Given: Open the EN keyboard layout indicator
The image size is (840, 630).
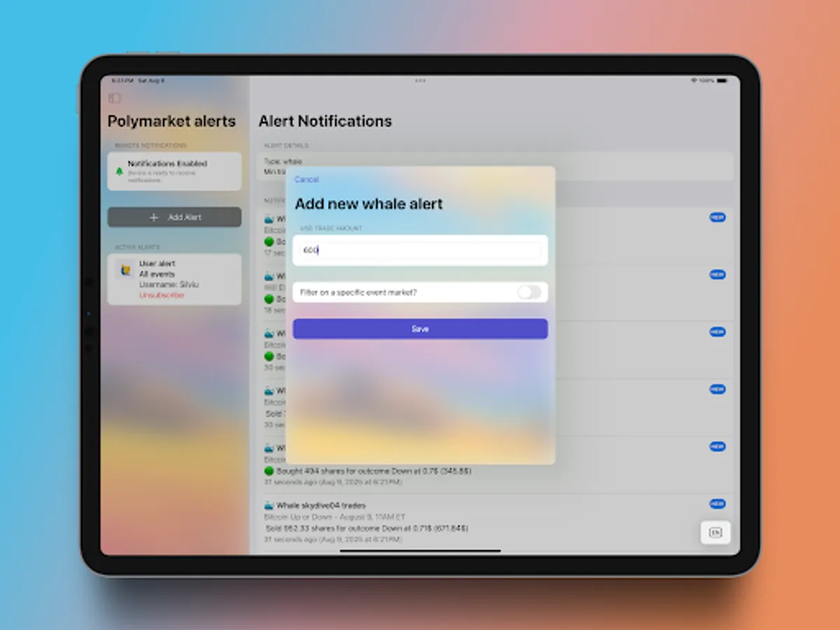Looking at the screenshot, I should click(x=716, y=532).
